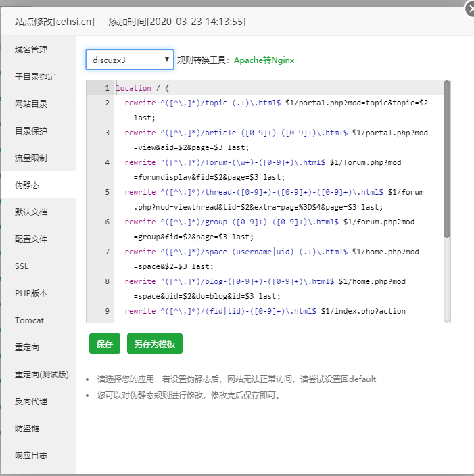Go to the 目录保护 tab

(32, 131)
